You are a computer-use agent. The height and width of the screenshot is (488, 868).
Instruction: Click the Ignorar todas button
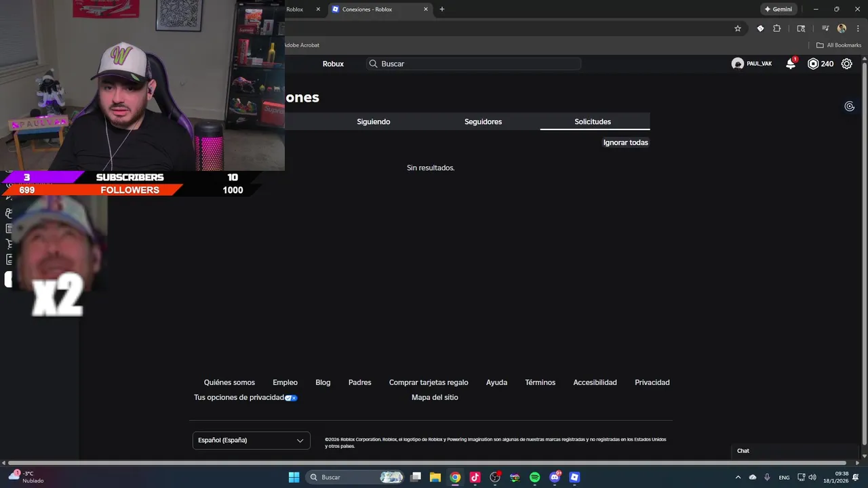pyautogui.click(x=626, y=142)
